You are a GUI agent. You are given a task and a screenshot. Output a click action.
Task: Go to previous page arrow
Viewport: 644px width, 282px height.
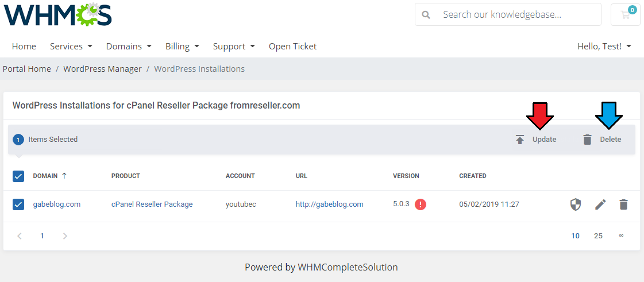[x=20, y=236]
